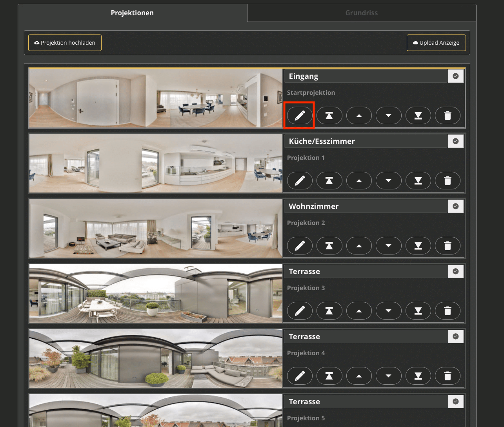
Task: Click the trash icon for Eingang
Action: click(x=448, y=116)
